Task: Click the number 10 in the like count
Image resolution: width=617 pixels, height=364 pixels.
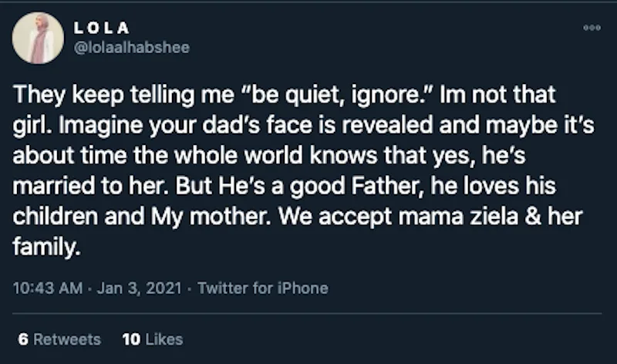Action: pos(130,339)
